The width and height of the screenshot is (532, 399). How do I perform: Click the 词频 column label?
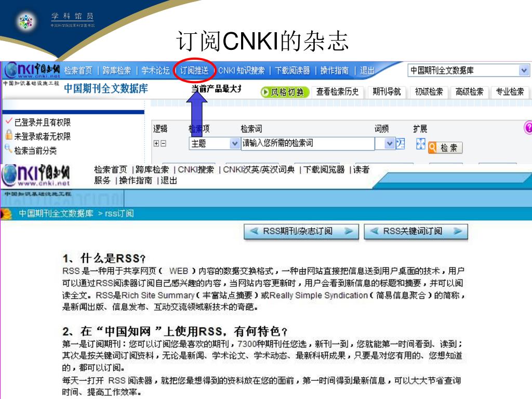click(381, 129)
